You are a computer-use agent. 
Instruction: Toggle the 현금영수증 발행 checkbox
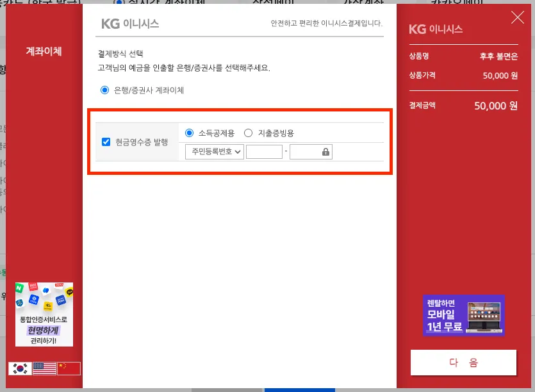[x=106, y=142]
